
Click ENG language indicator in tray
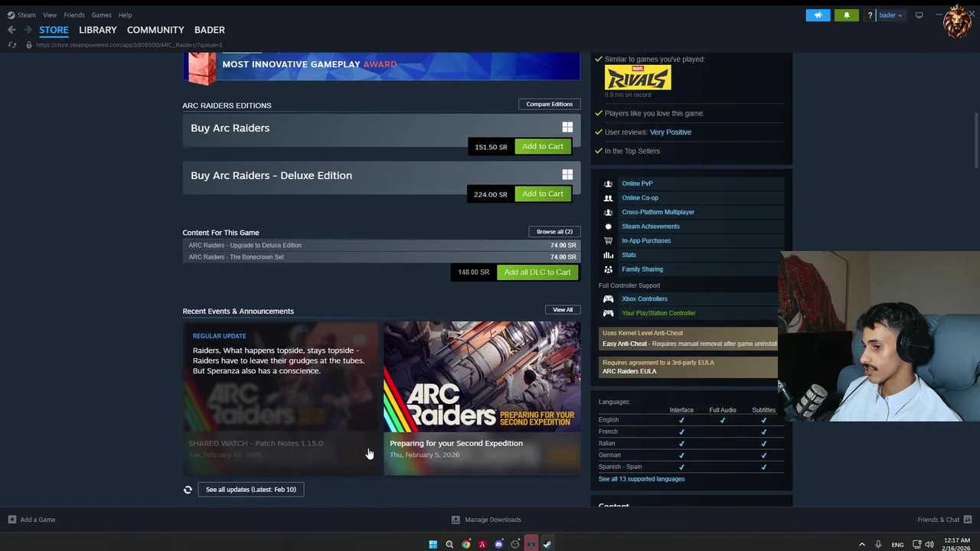897,545
